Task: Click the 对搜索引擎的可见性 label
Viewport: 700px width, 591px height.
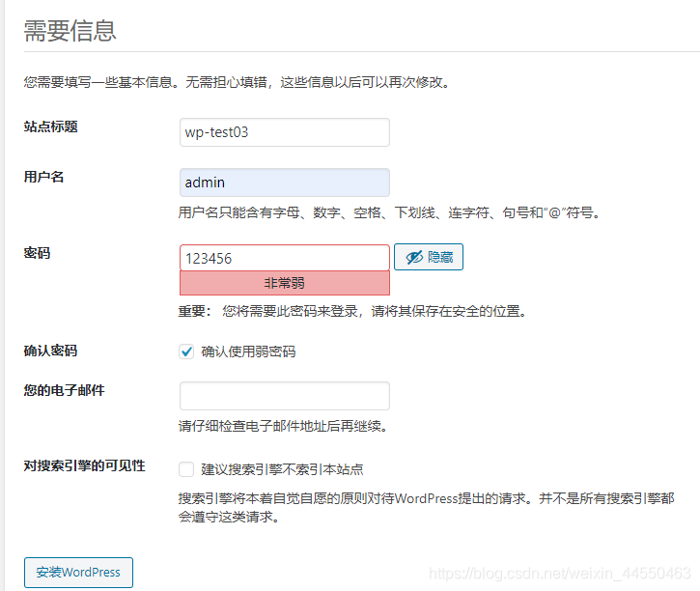Action: tap(84, 465)
